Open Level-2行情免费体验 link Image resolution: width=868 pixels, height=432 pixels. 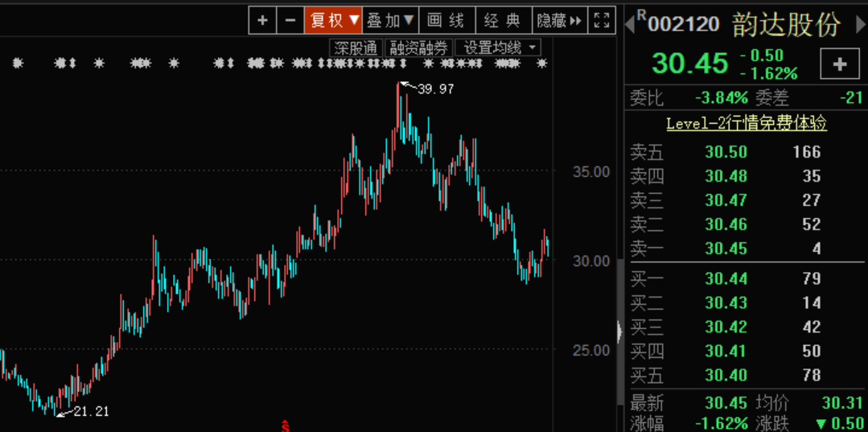point(747,123)
